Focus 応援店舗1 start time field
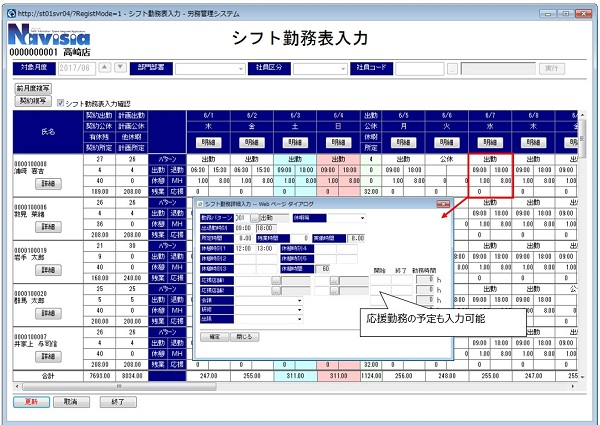This screenshot has width=600, height=425. tap(380, 280)
